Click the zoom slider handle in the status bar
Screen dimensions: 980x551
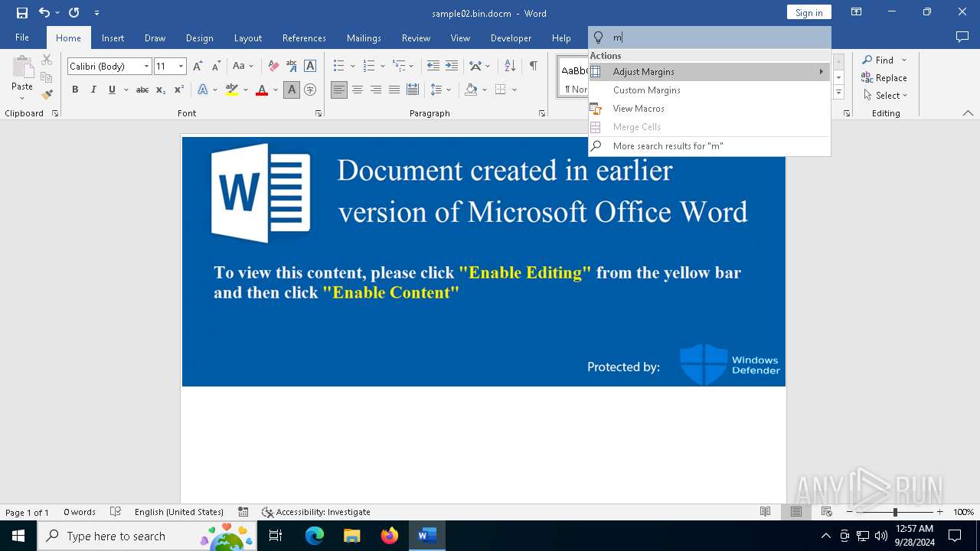click(895, 512)
